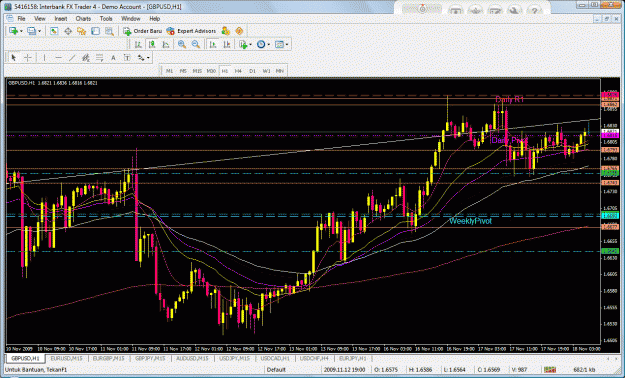Zoom out on the chart
Image resolution: width=625 pixels, height=378 pixels.
(196, 45)
